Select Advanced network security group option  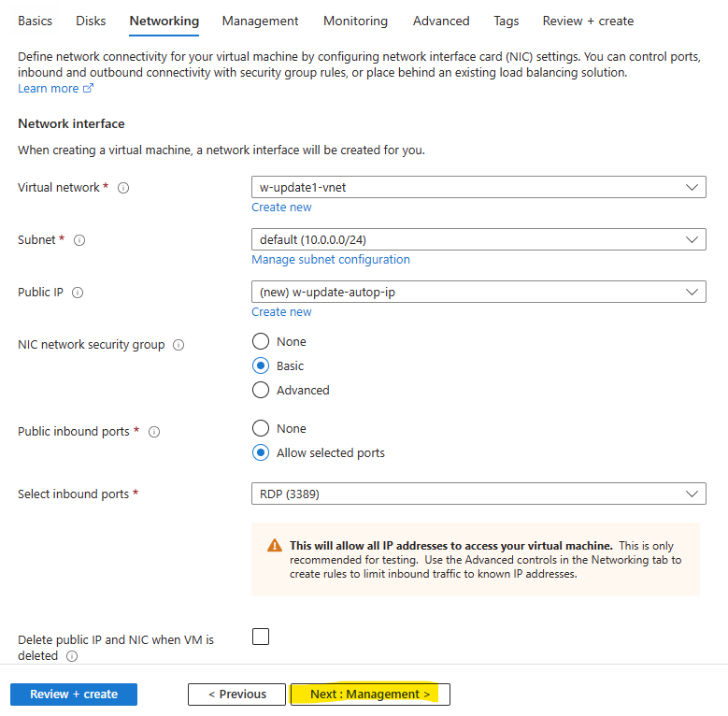coord(261,390)
